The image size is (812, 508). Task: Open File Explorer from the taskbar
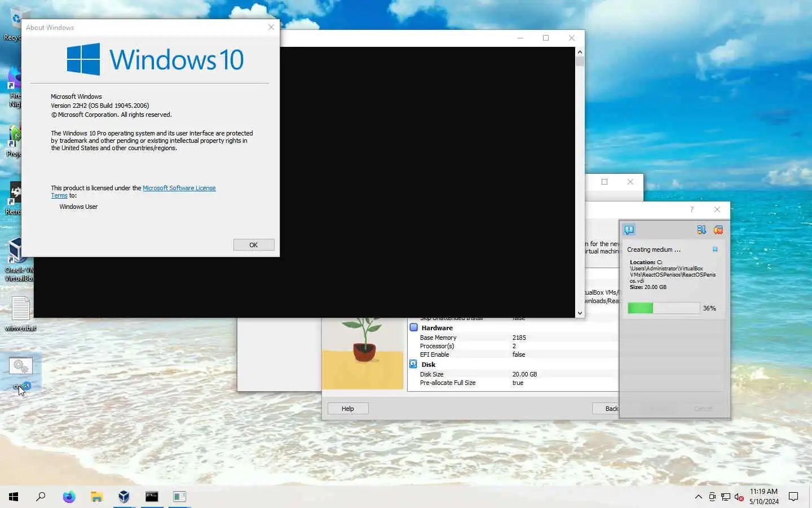[x=96, y=497]
